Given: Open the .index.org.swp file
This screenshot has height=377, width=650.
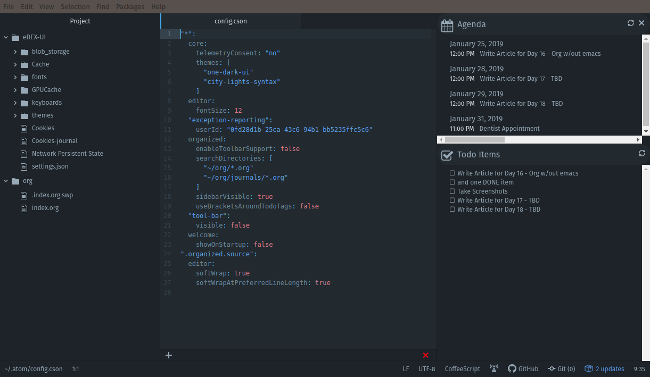Looking at the screenshot, I should pos(52,195).
